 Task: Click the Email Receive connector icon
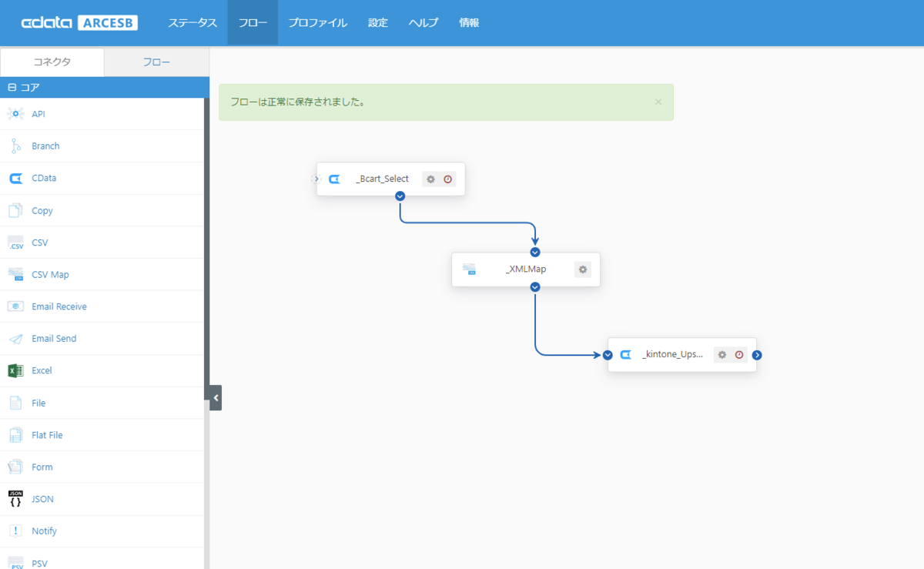pos(15,306)
